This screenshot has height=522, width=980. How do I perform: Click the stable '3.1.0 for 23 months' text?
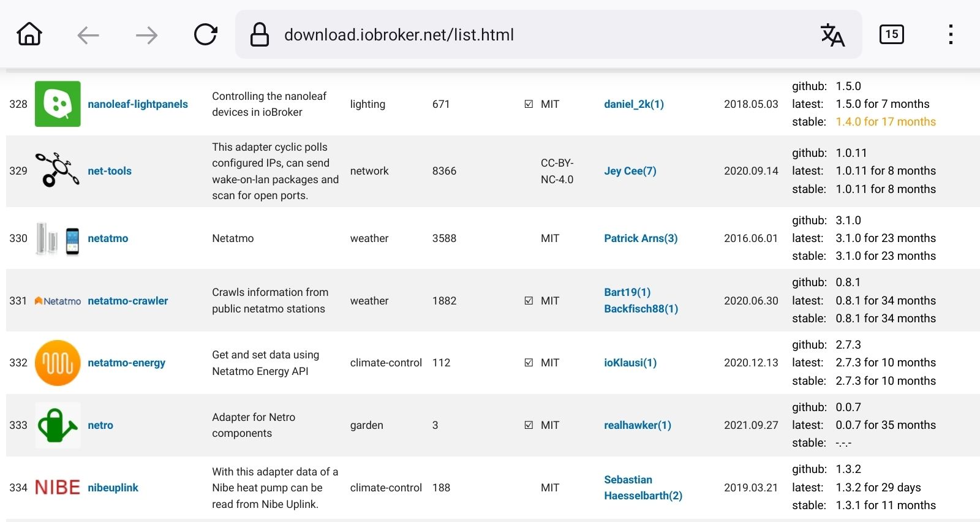(x=886, y=256)
